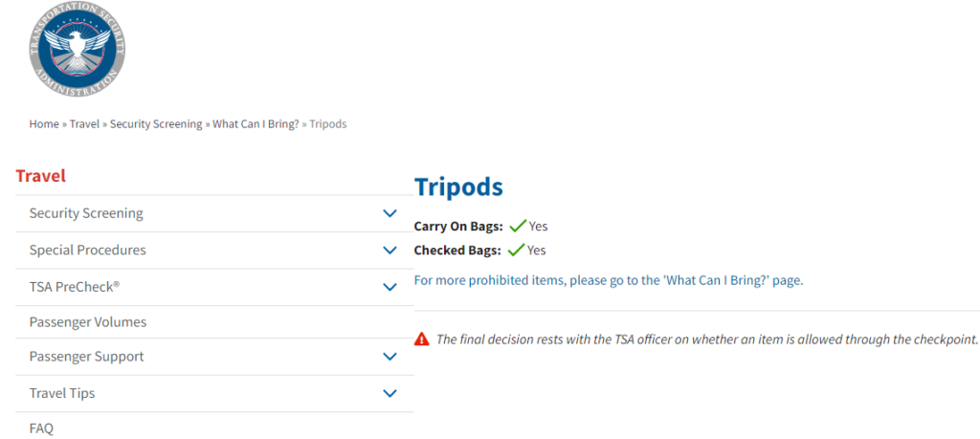
Task: Expand the TSA PreCheck chevron
Action: pyautogui.click(x=390, y=287)
